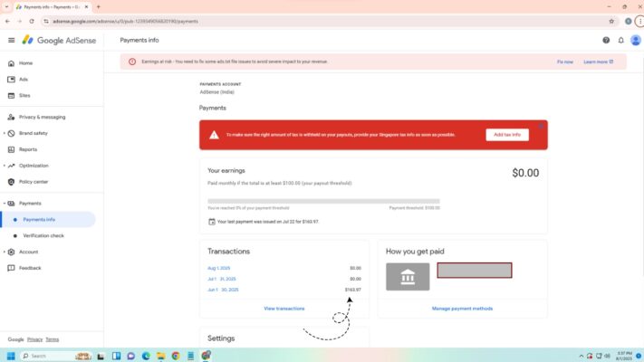Open the tab search dropdown arrow

click(6, 7)
